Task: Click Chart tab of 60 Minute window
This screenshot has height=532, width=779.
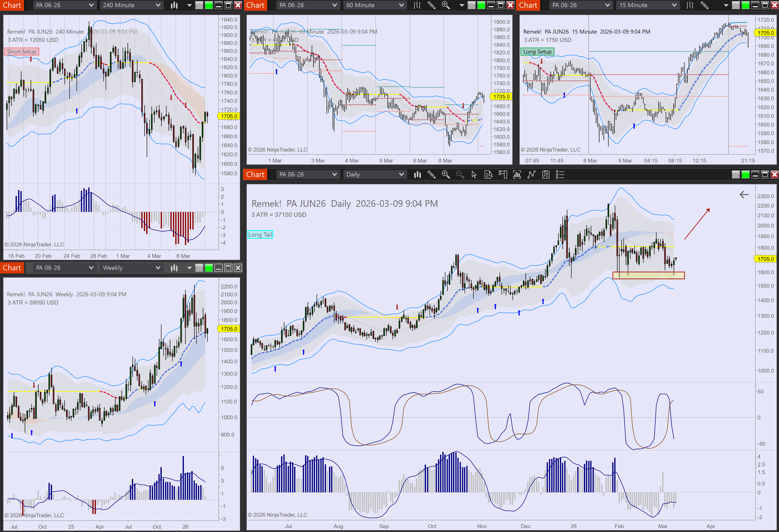Action: coord(255,5)
